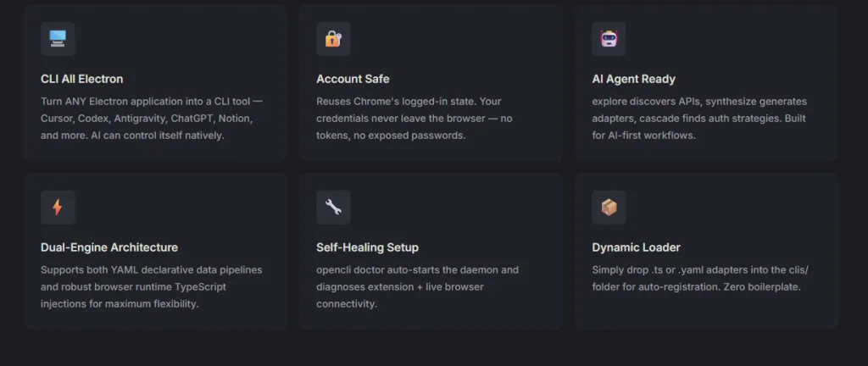
Task: Select the CLI All Electron heading
Action: tap(82, 79)
